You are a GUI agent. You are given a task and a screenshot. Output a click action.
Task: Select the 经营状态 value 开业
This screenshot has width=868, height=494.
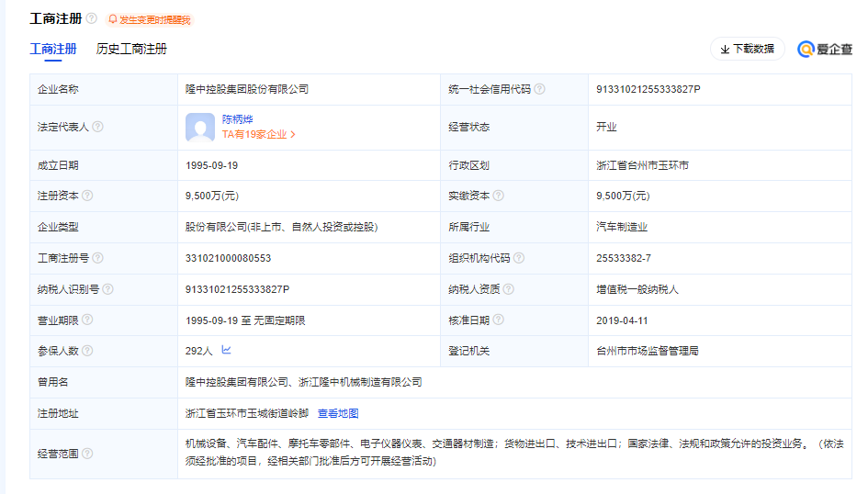[606, 127]
